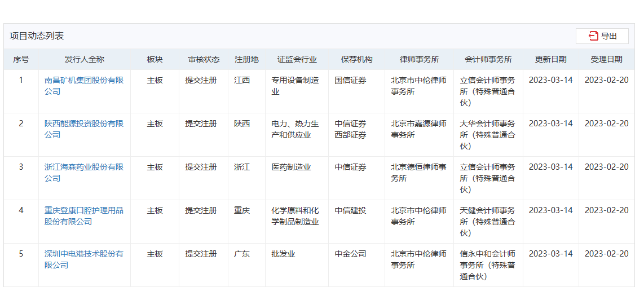Image resolution: width=644 pixels, height=300 pixels.
Task: Click 北京德恒律师事务所 law firm cell
Action: [x=418, y=173]
